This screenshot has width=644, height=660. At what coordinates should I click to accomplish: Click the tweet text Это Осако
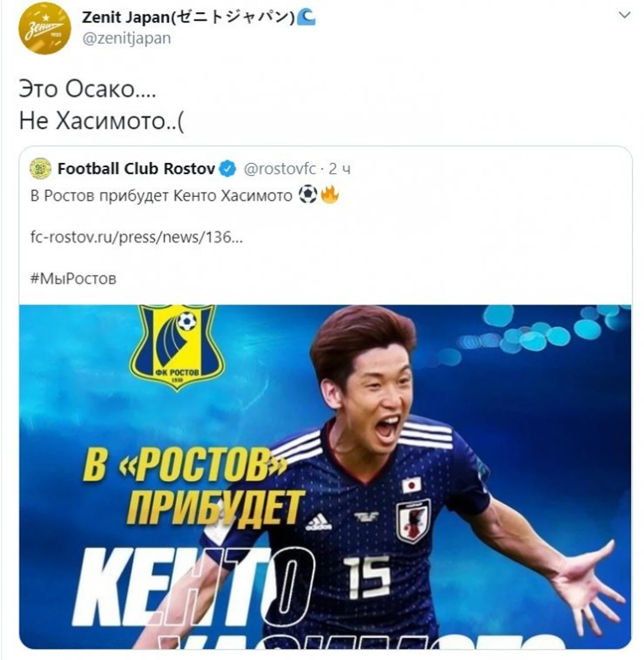coord(87,89)
